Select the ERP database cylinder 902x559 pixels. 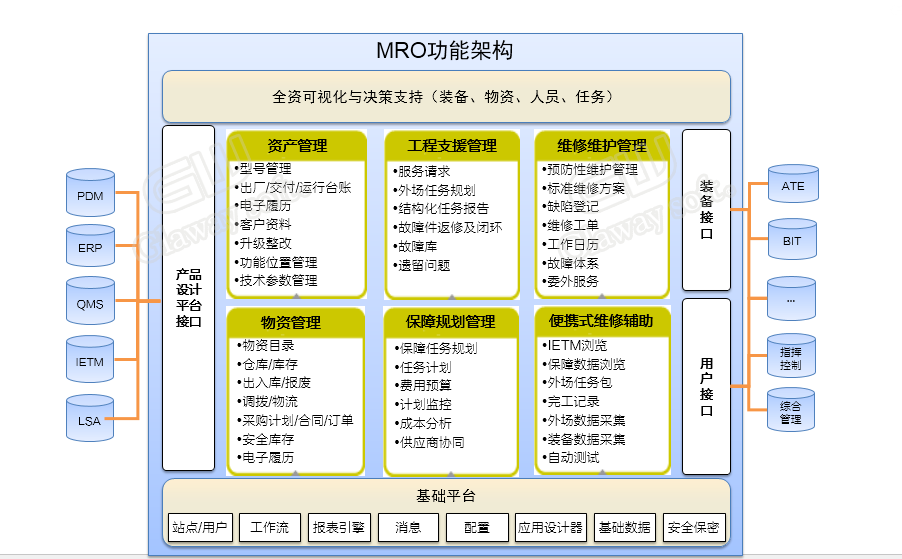[x=90, y=246]
